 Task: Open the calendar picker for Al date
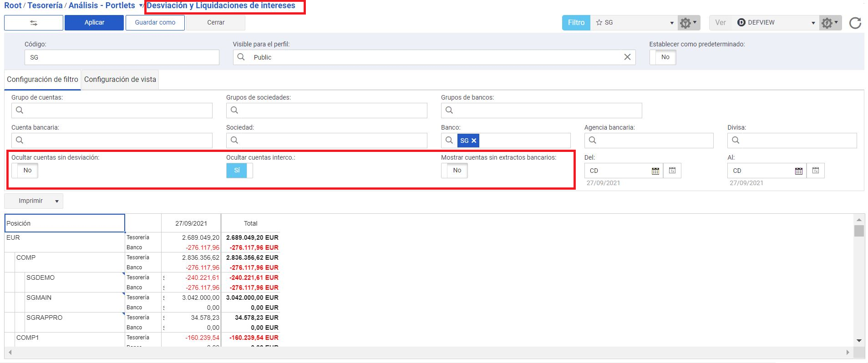(x=798, y=171)
